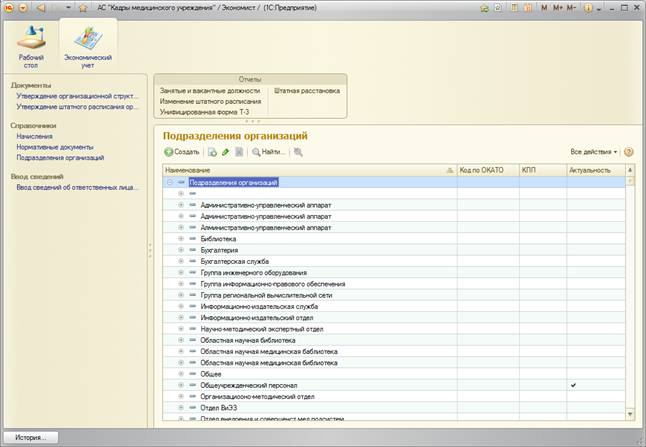Open the История button at bottom
646x447 pixels.
click(30, 437)
